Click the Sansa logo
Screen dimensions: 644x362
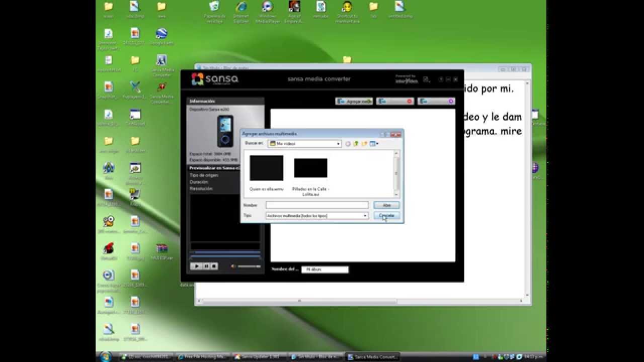[215, 79]
